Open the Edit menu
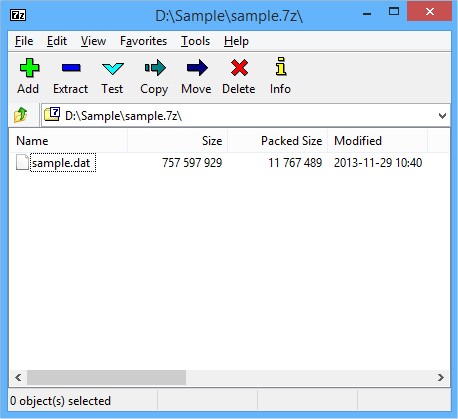 pos(57,41)
